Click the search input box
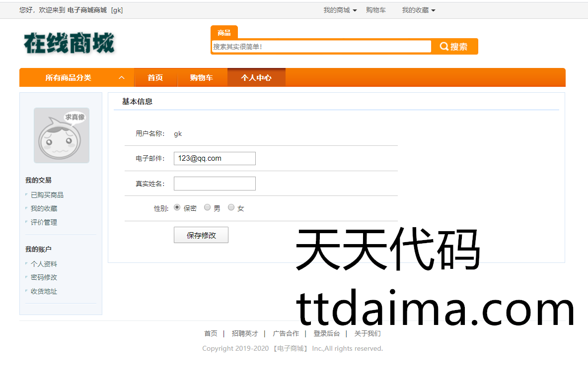Viewport: 588px width, 382px height. tap(321, 47)
